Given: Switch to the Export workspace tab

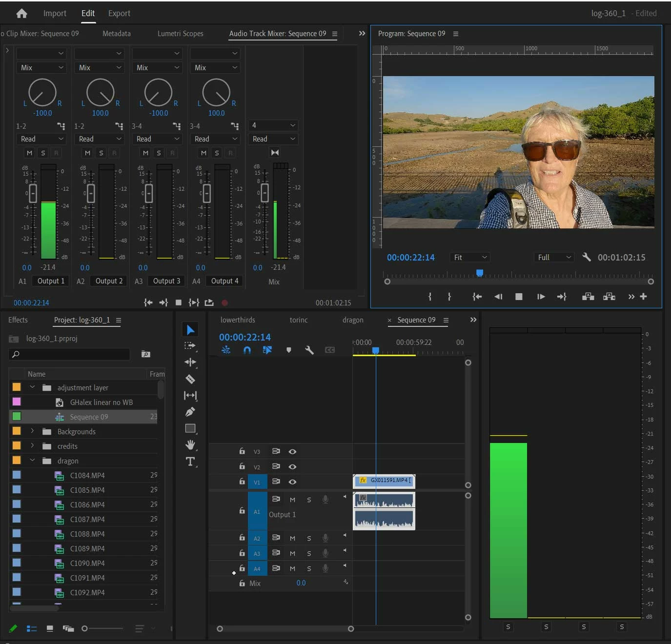Looking at the screenshot, I should pos(119,14).
